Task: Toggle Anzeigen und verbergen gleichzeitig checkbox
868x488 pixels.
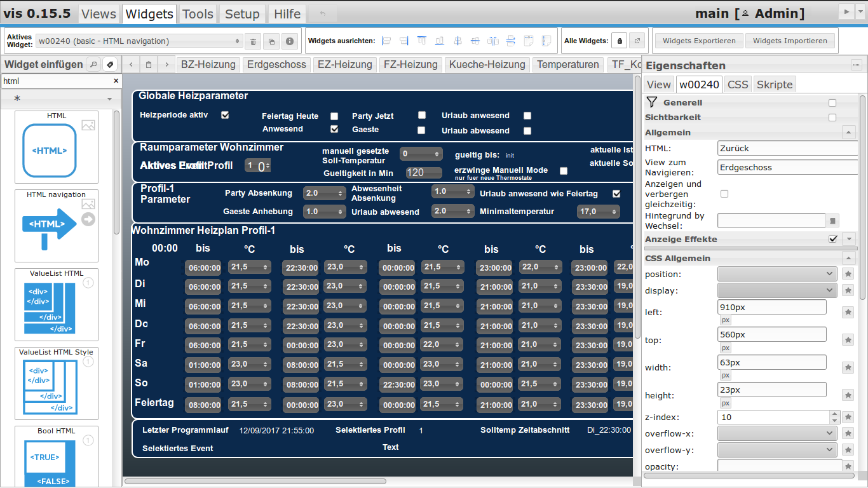Action: coord(724,194)
